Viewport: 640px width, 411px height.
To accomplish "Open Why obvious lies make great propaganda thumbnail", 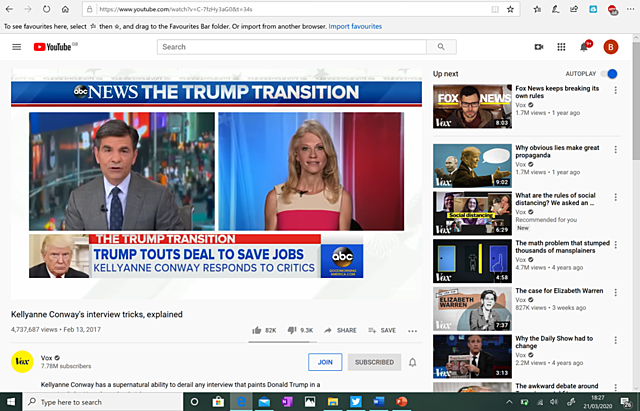I will pos(472,166).
